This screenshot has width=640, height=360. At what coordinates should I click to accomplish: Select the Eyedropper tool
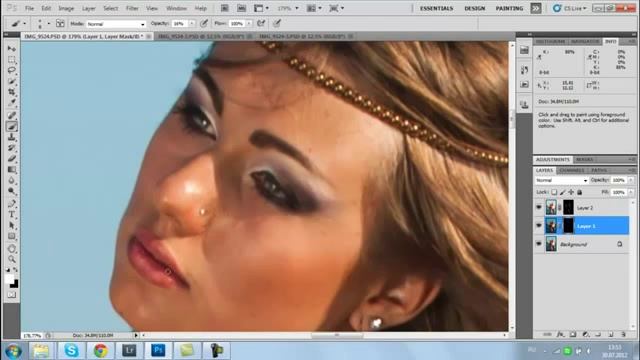coord(11,103)
